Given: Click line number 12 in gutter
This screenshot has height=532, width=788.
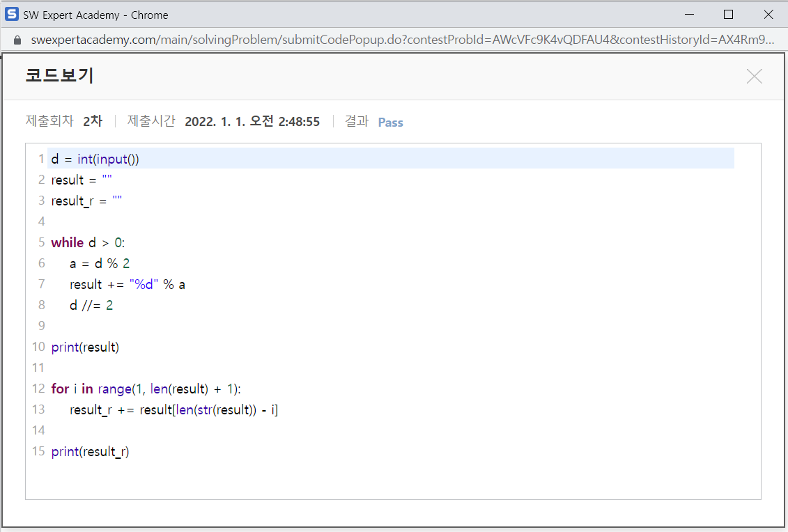Looking at the screenshot, I should pyautogui.click(x=39, y=389).
